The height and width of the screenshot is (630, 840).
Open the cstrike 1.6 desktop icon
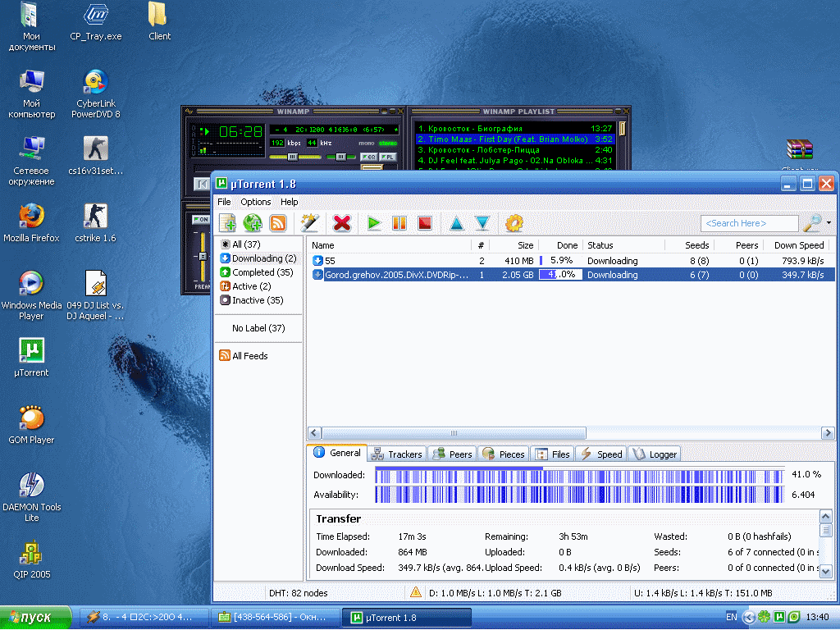tap(95, 223)
